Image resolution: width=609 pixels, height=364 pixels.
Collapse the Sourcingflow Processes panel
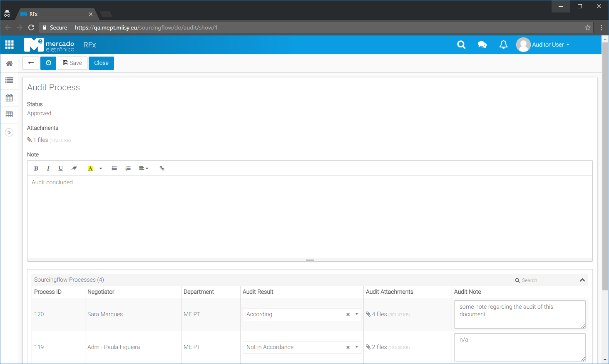[582, 280]
